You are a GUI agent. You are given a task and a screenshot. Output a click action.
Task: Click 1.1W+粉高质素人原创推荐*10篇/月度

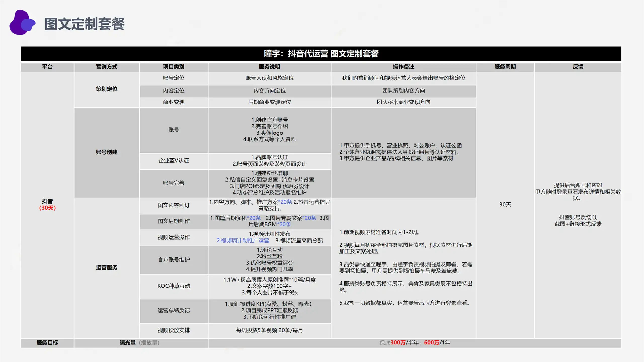(x=269, y=280)
